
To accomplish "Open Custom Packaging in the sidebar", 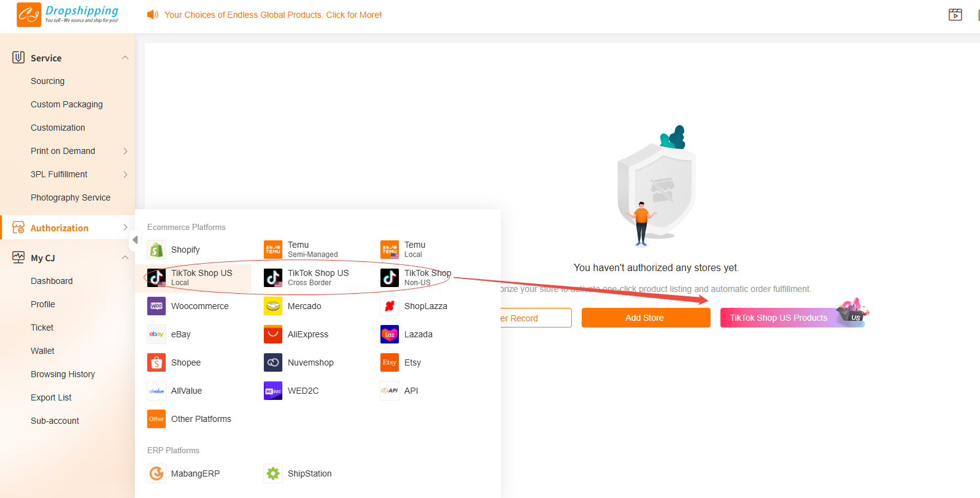I will (x=67, y=104).
